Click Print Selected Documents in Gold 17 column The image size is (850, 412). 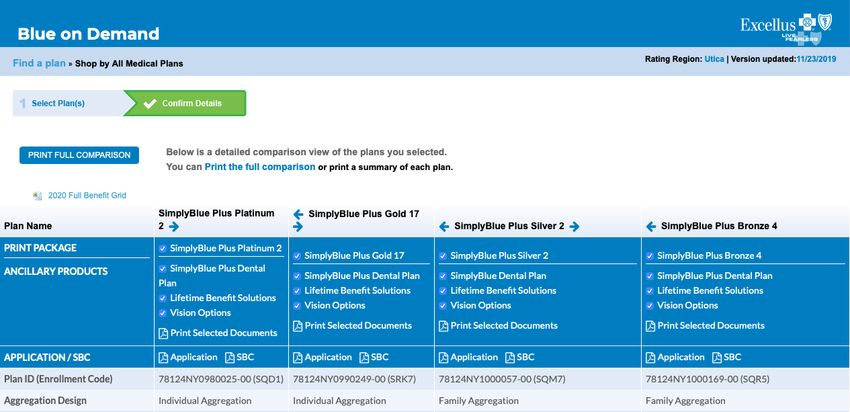tap(358, 326)
